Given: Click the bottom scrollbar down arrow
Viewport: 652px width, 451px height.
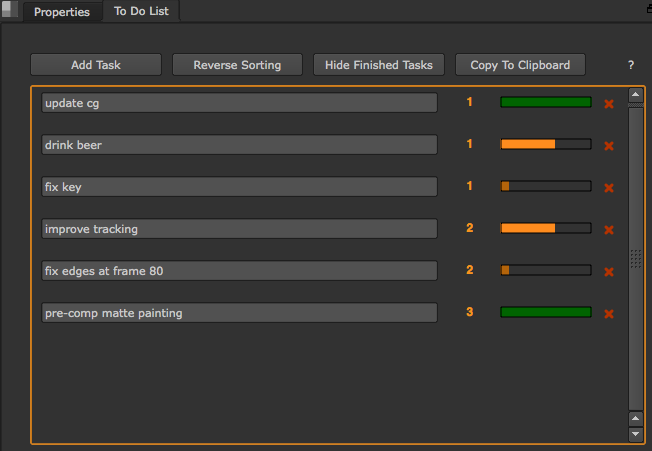Looking at the screenshot, I should 635,435.
